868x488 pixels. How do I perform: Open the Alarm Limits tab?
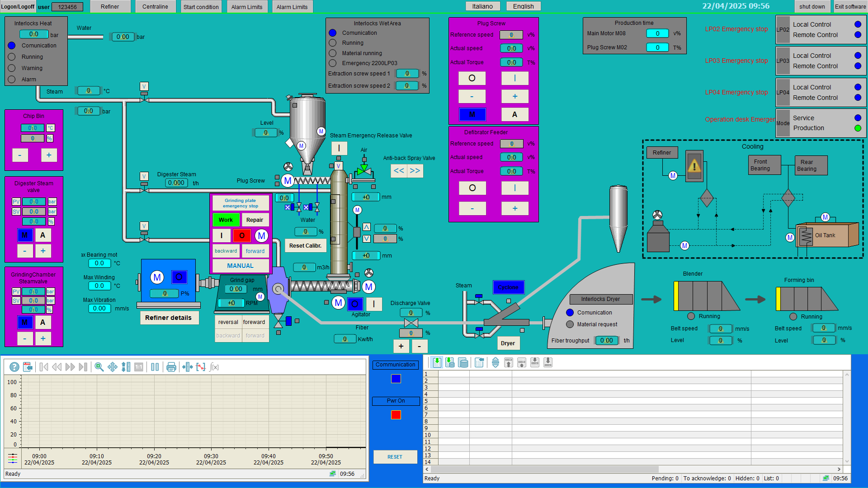[x=247, y=7]
